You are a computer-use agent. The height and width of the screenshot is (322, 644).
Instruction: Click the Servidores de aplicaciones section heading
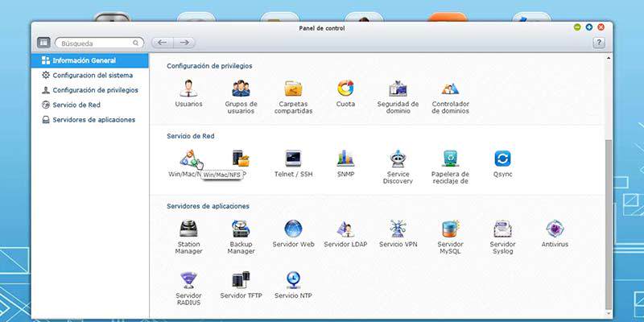tap(208, 206)
